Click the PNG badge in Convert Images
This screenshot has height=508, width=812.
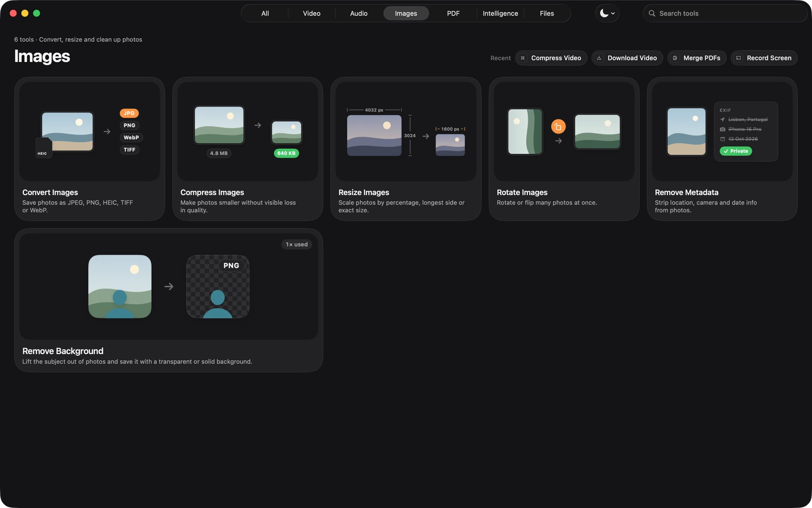coord(129,125)
